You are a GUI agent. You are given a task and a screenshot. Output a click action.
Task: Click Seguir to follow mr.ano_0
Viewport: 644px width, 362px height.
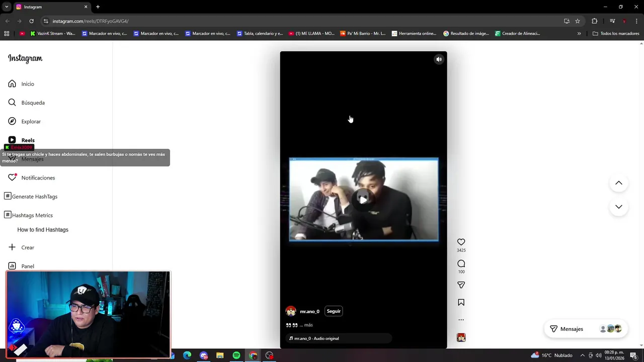point(334,311)
